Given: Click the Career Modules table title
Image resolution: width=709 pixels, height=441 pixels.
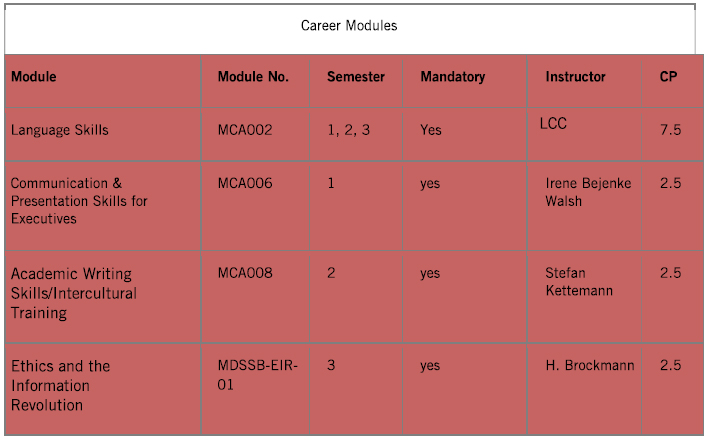Looking at the screenshot, I should pyautogui.click(x=349, y=26).
